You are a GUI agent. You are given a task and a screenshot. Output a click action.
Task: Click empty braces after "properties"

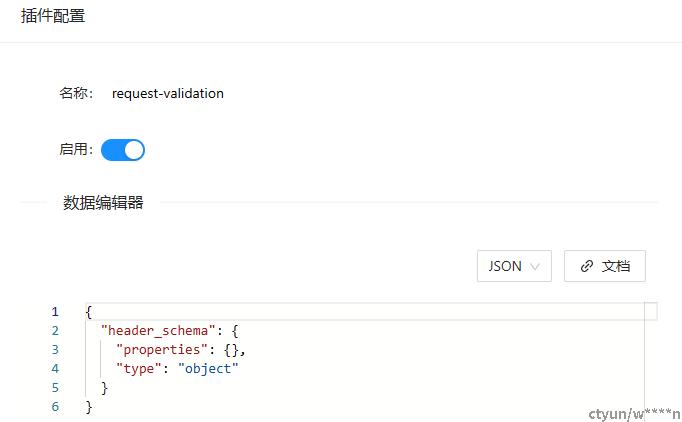coord(231,350)
